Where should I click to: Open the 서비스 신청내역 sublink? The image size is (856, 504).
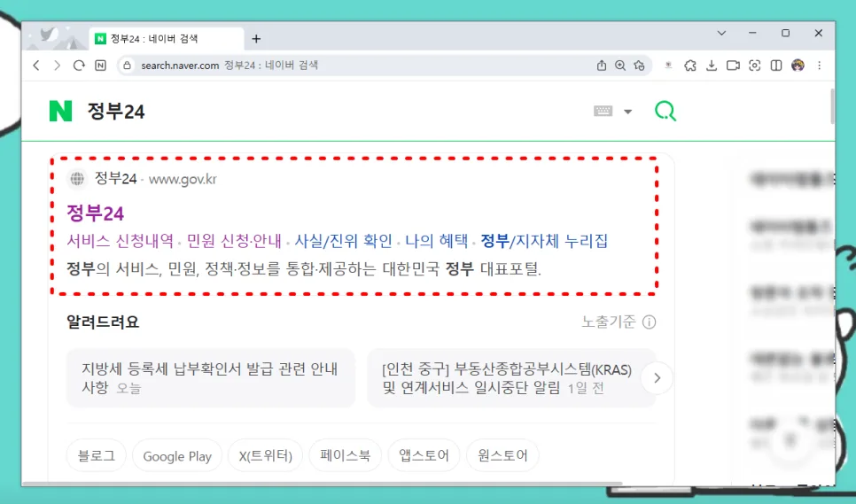click(121, 241)
